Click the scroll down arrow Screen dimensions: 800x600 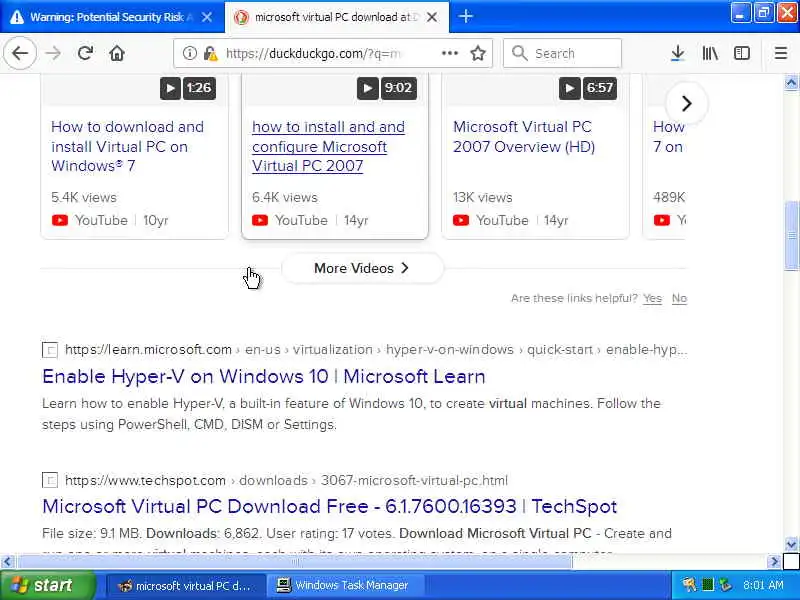tap(791, 544)
